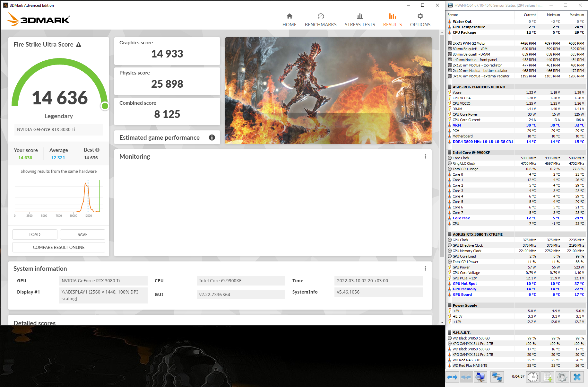The image size is (588, 387).
Task: Click the HWiNFO reset clock icon
Action: pyautogui.click(x=533, y=377)
